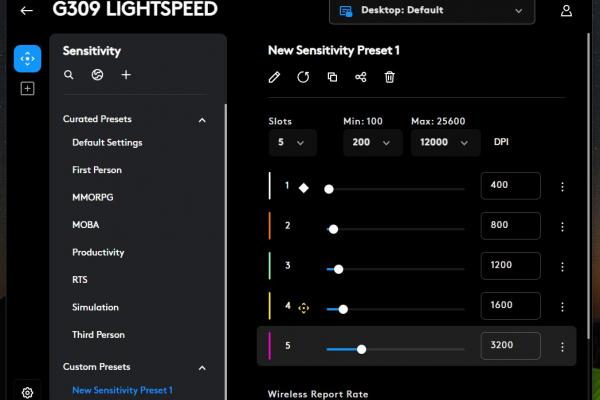The width and height of the screenshot is (600, 400).
Task: Collapse the Curated Presets section
Action: point(202,120)
